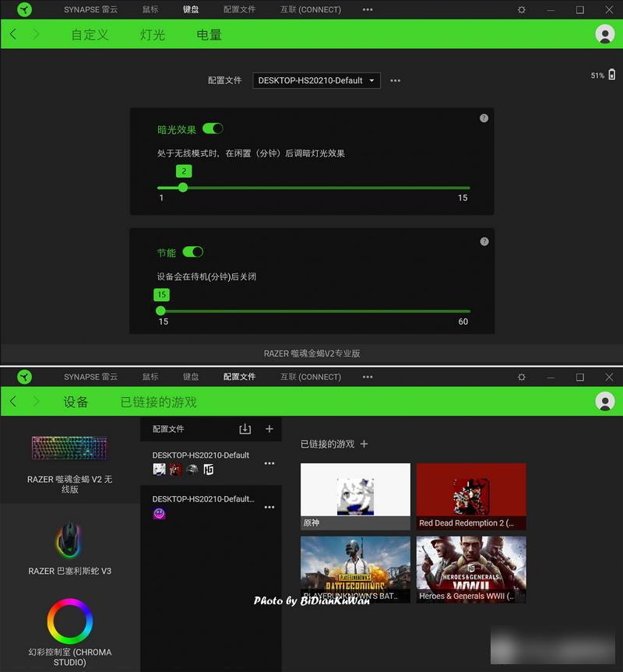Select 配置文件 tab in profiles window
This screenshot has height=672, width=623.
pyautogui.click(x=240, y=377)
